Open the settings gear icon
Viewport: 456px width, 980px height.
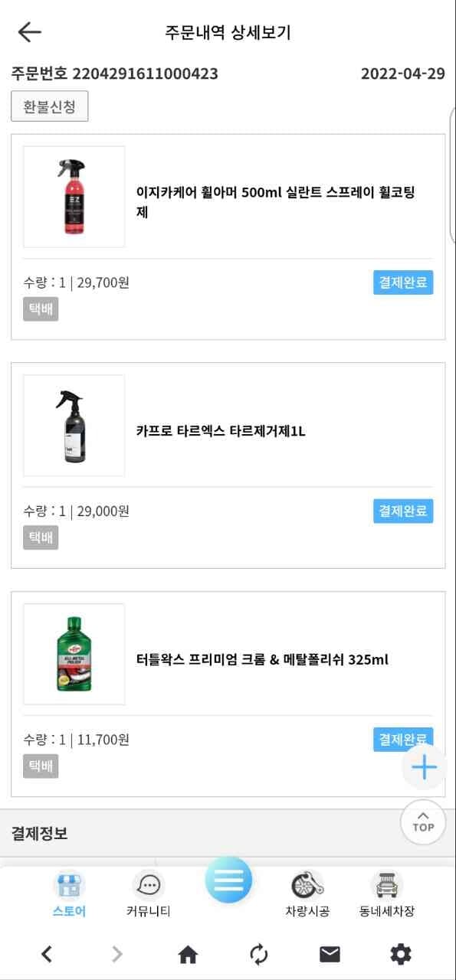tap(399, 954)
